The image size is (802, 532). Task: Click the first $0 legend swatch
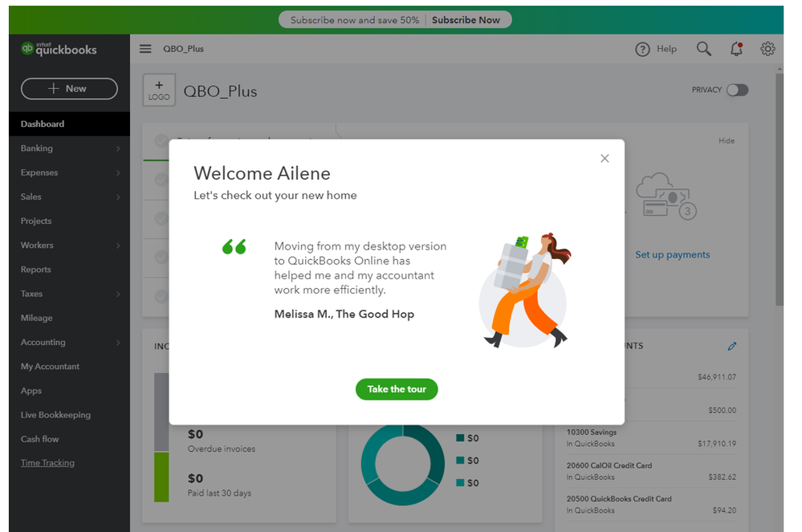pos(460,438)
